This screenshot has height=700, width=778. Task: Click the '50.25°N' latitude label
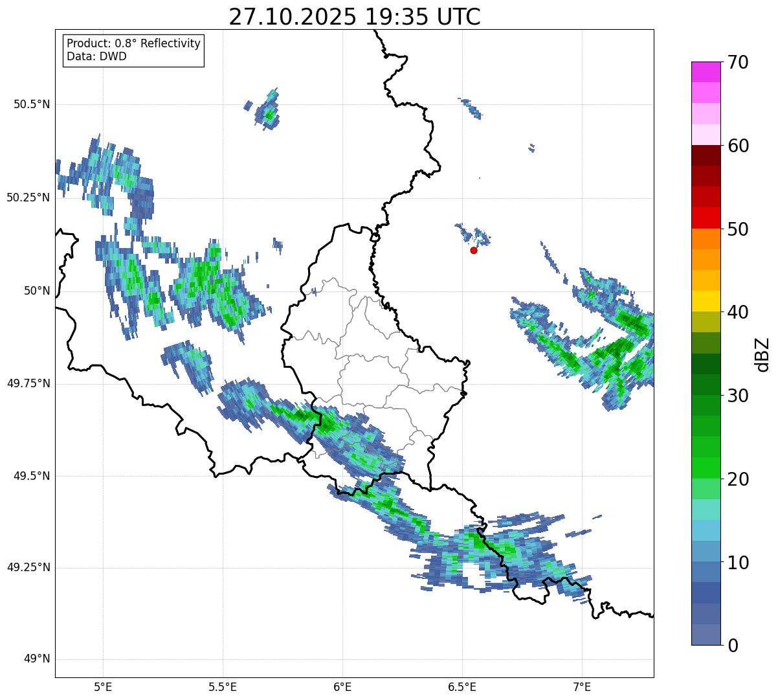coord(28,198)
